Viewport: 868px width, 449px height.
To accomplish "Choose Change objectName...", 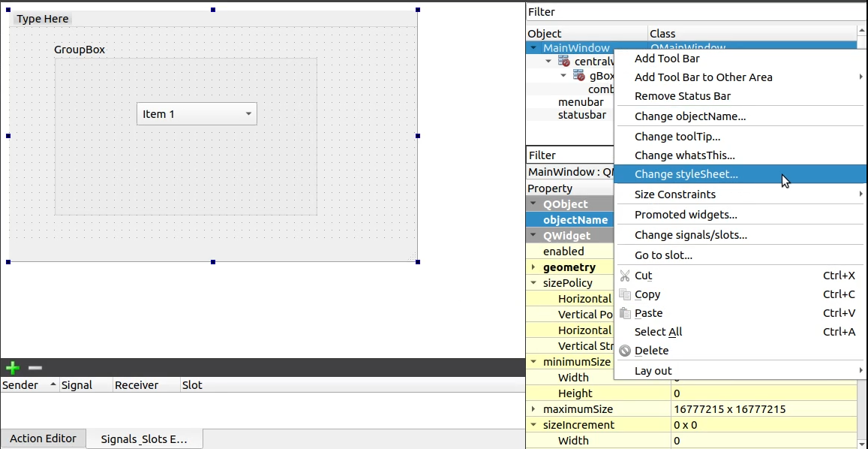I will point(740,116).
